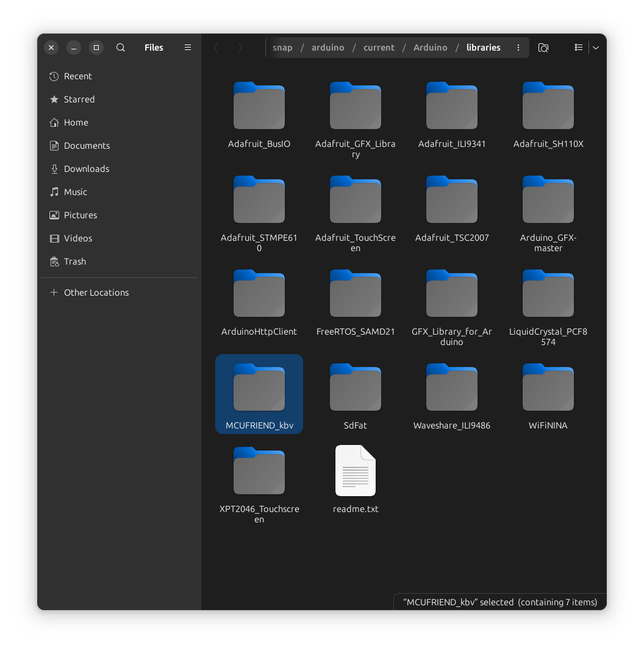This screenshot has width=644, height=651.
Task: Navigate to arduino in path bar
Action: click(328, 48)
